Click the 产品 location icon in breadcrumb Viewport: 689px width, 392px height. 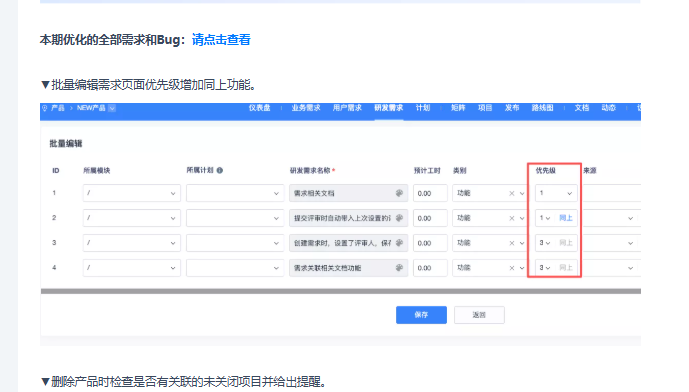(x=44, y=108)
